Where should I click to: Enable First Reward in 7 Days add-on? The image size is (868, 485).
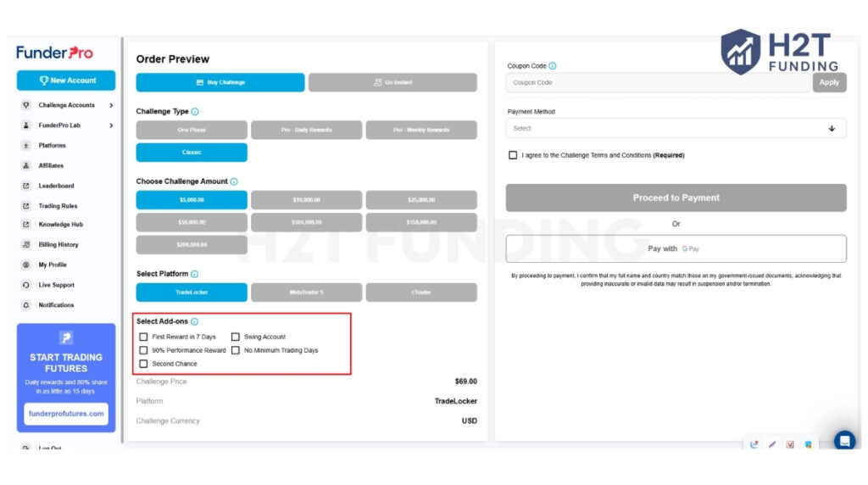click(x=144, y=337)
